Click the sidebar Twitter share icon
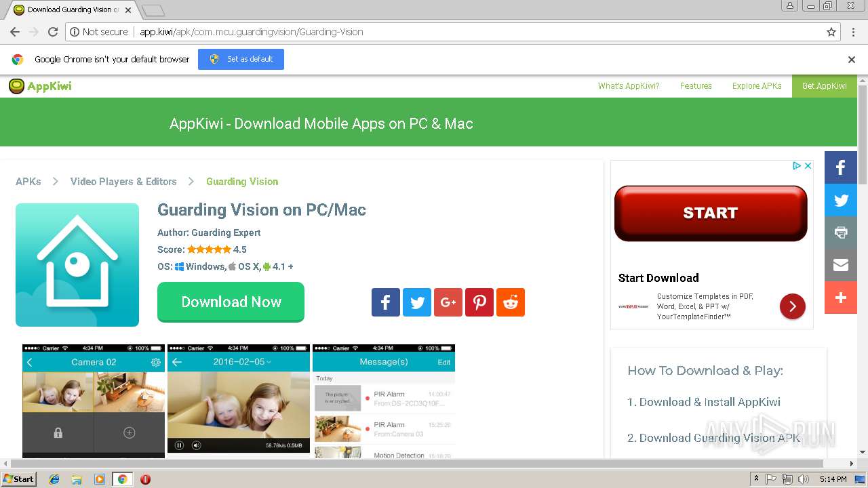Viewport: 868px width, 488px height. pyautogui.click(x=841, y=200)
